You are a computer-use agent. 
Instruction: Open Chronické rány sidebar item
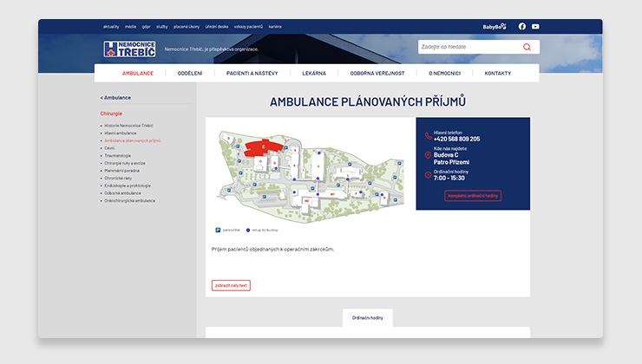(x=118, y=178)
